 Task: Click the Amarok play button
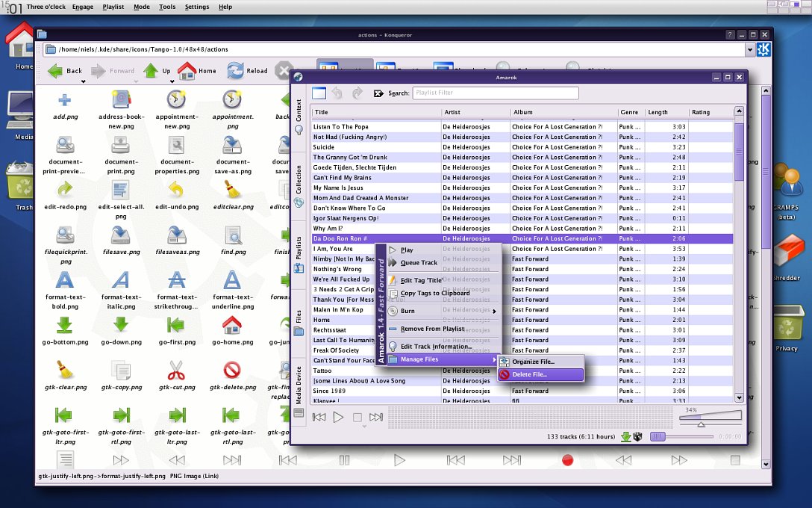pyautogui.click(x=338, y=417)
